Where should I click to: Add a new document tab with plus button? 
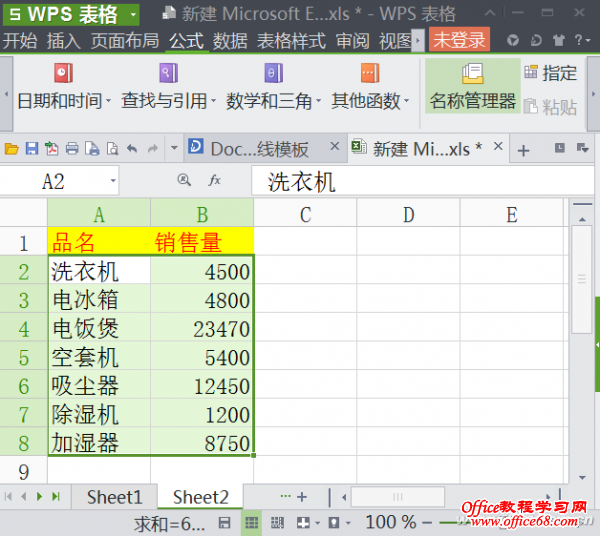tap(522, 150)
